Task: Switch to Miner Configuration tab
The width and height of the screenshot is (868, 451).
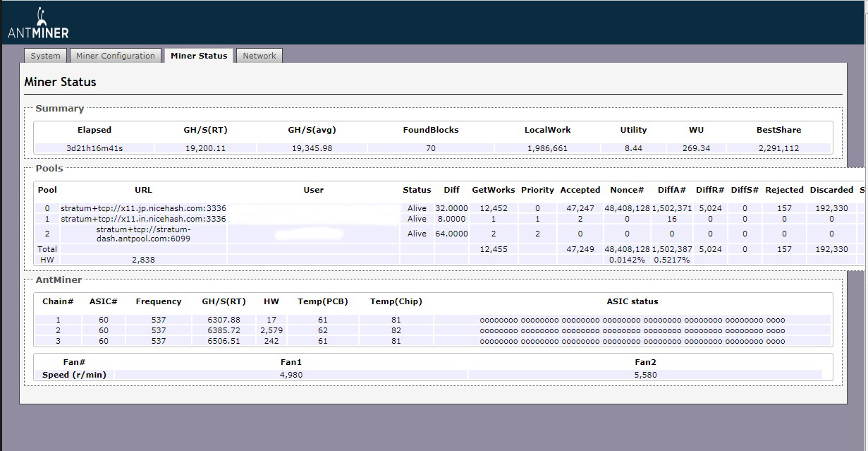Action: [115, 56]
